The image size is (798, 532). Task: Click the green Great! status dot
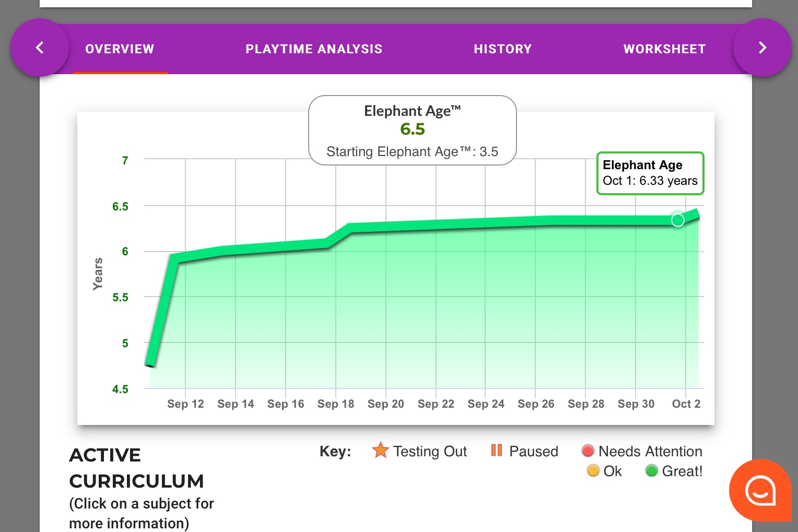pyautogui.click(x=651, y=471)
